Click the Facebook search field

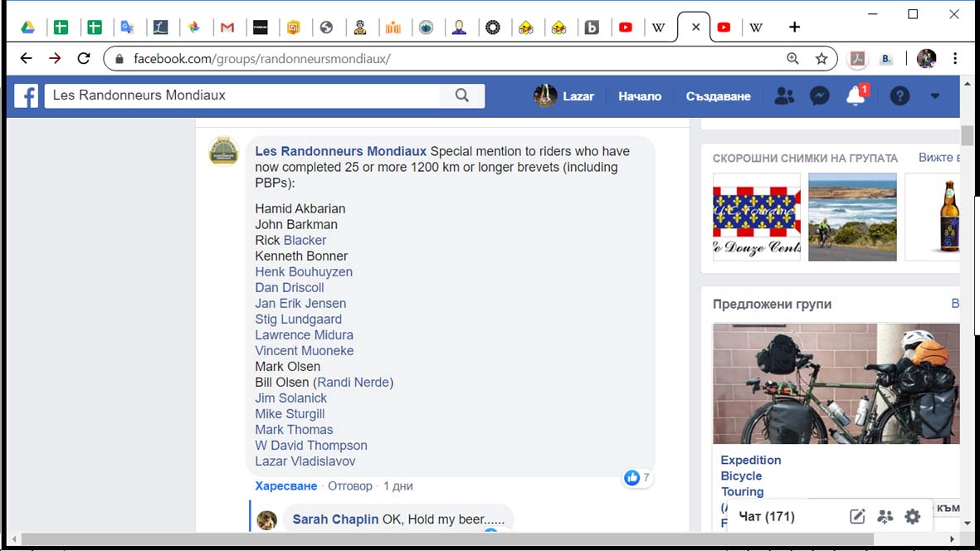[241, 95]
